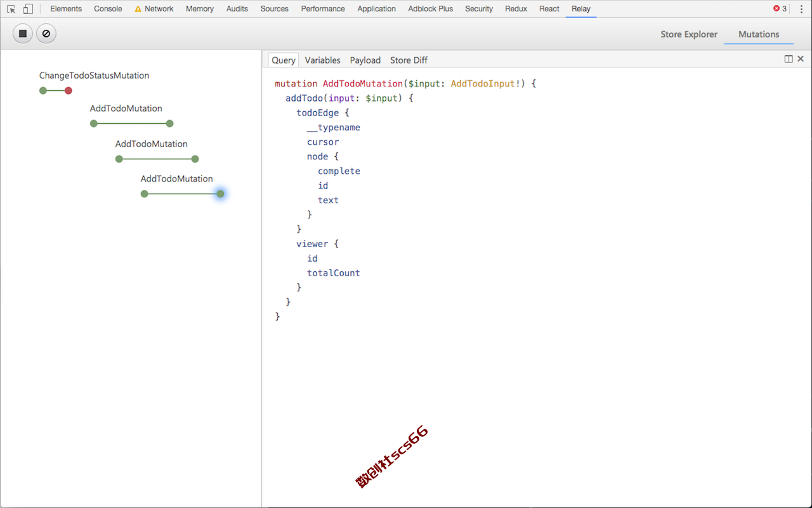
Task: Open the Payload sub-tab
Action: [x=365, y=60]
